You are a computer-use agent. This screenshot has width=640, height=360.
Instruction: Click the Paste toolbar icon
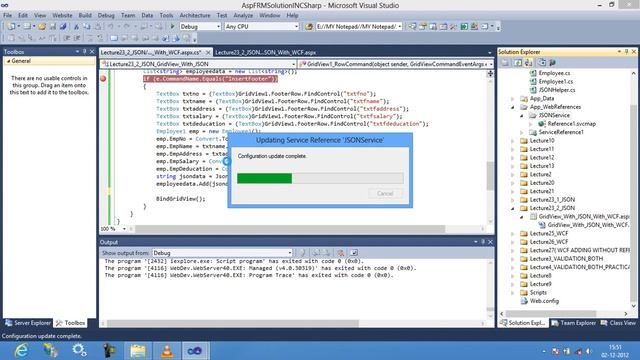pos(98,27)
